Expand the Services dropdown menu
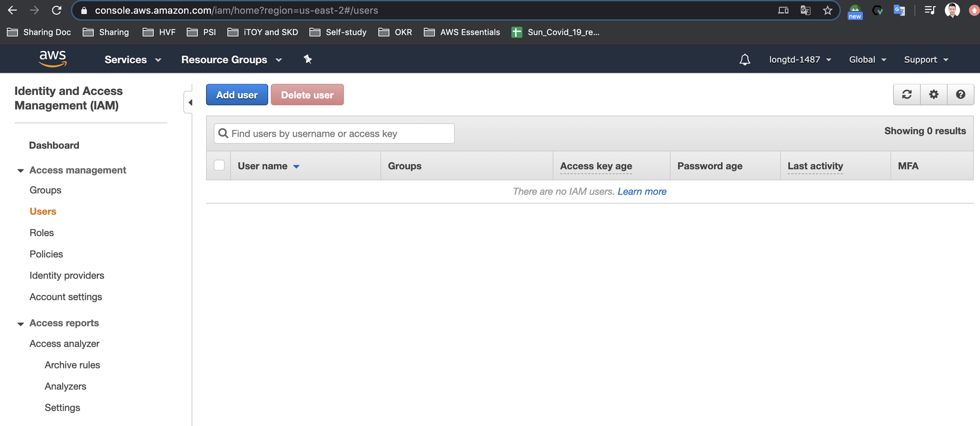The image size is (980, 426). [x=132, y=59]
